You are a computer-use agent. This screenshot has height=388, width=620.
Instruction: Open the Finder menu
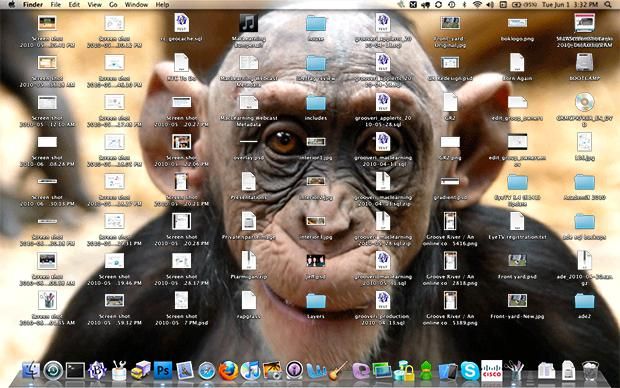(x=33, y=5)
